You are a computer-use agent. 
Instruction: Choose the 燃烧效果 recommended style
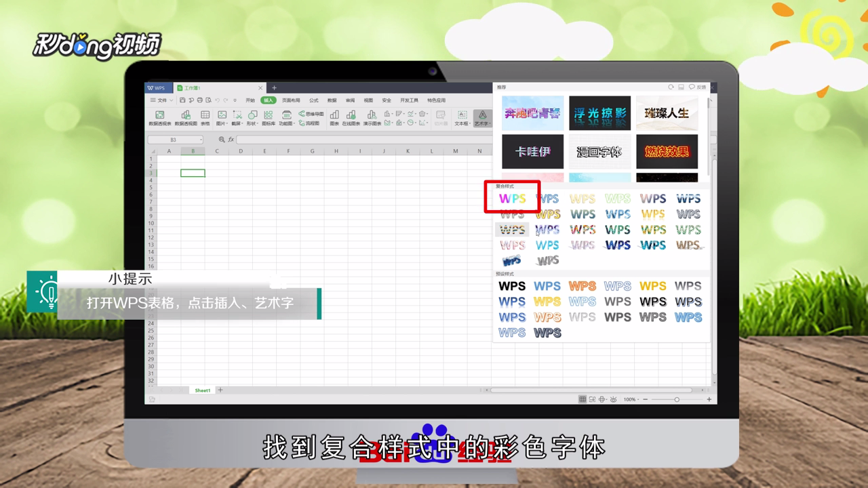pyautogui.click(x=667, y=151)
